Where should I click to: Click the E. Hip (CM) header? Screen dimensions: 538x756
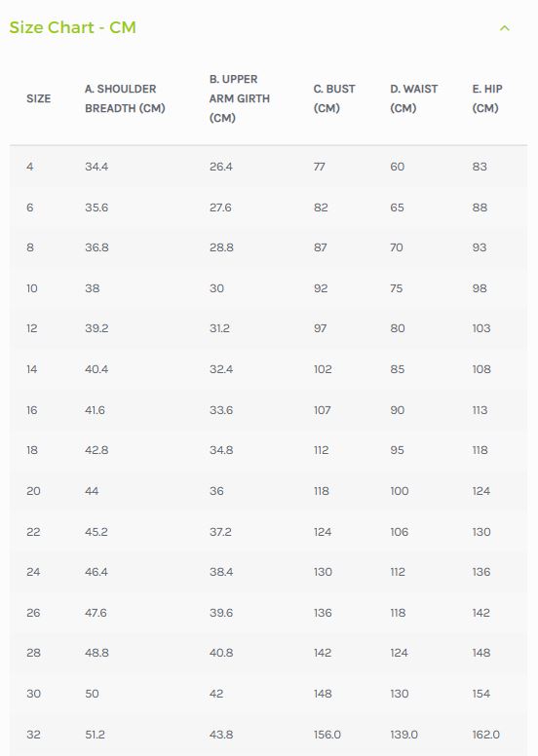tap(487, 98)
